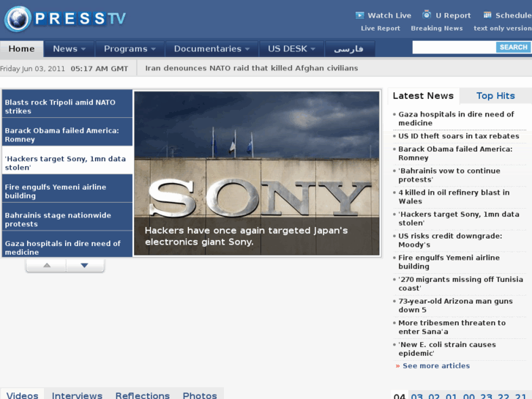Image resolution: width=532 pixels, height=399 pixels.
Task: Switch to the Latest News tab
Action: tap(423, 96)
